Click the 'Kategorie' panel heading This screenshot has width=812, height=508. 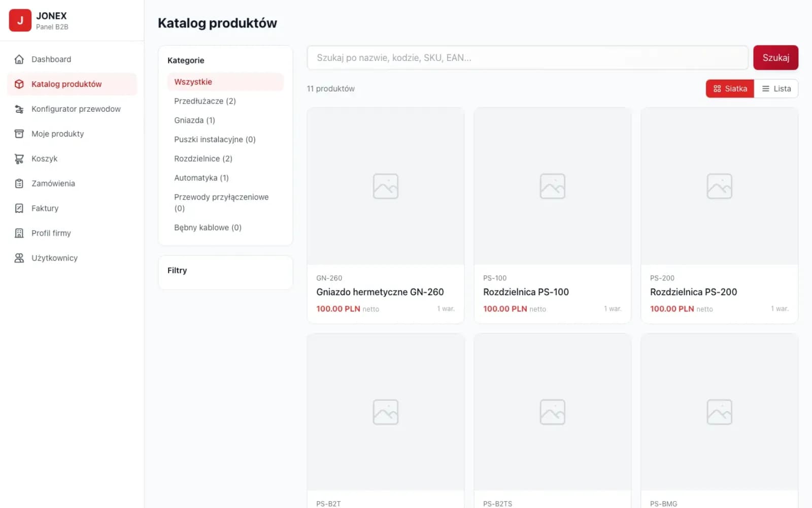pyautogui.click(x=186, y=60)
